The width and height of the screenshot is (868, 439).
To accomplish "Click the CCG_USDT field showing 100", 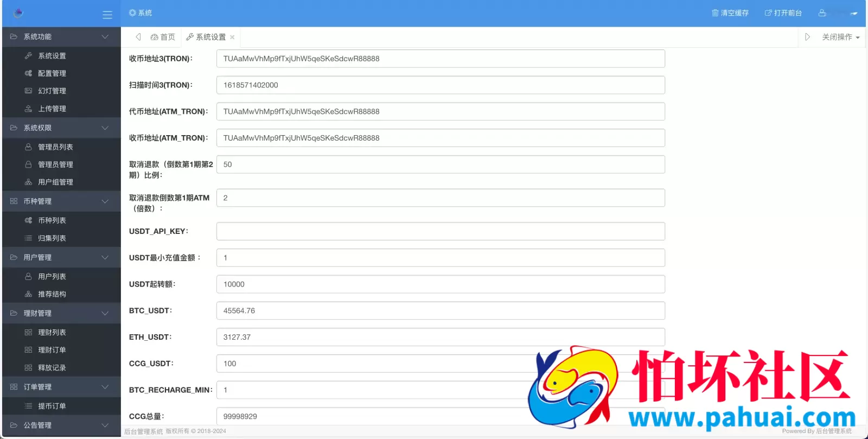I will click(x=441, y=364).
